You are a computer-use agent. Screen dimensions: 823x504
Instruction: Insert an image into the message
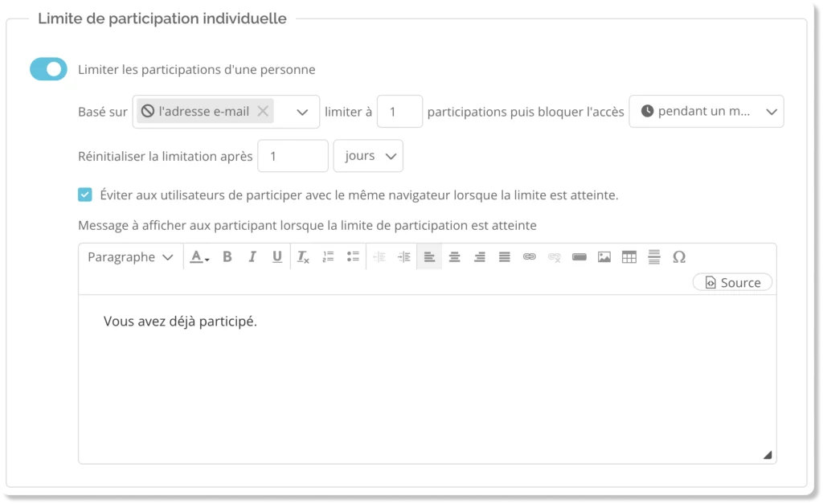click(x=604, y=257)
